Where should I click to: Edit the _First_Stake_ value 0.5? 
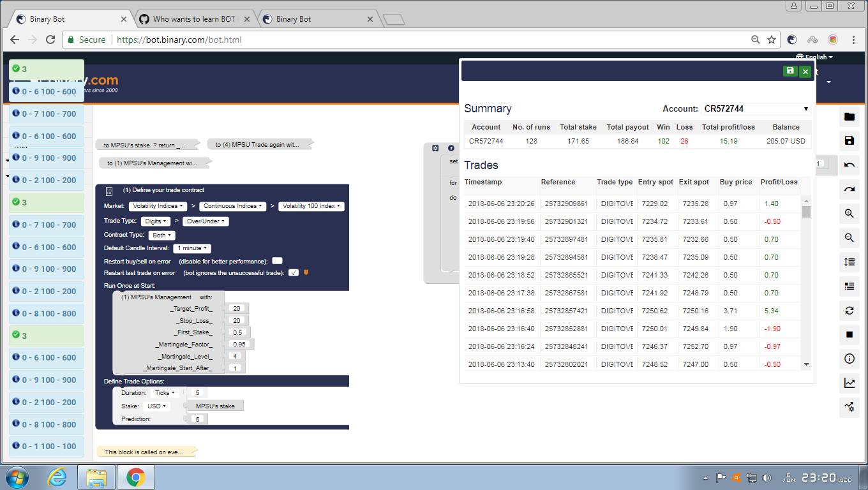click(x=238, y=332)
